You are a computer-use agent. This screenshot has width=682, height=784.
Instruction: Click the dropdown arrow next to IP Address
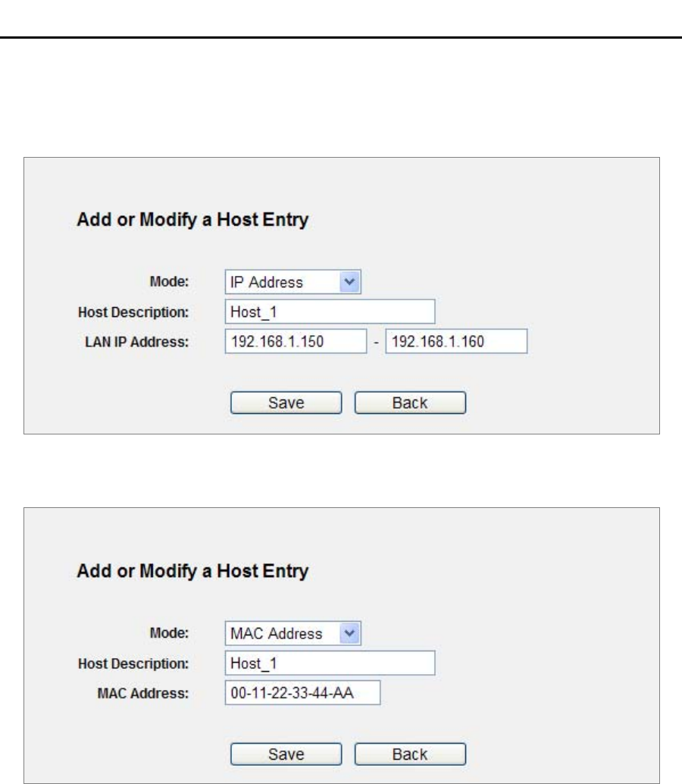pos(349,282)
